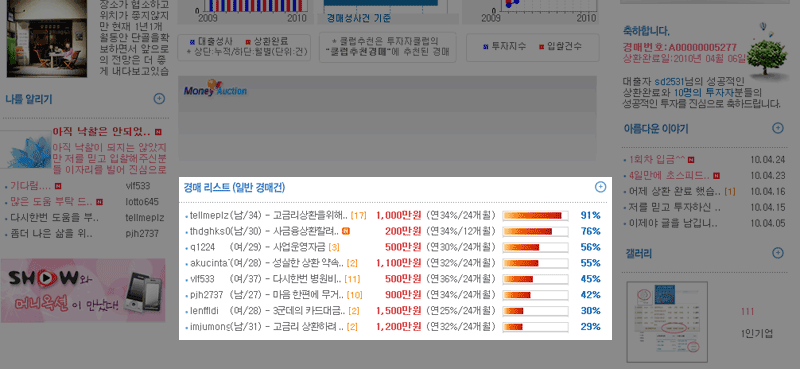Screen dimensions: 800x369
Task: Click the 갤러리 heading
Action: pos(638,253)
